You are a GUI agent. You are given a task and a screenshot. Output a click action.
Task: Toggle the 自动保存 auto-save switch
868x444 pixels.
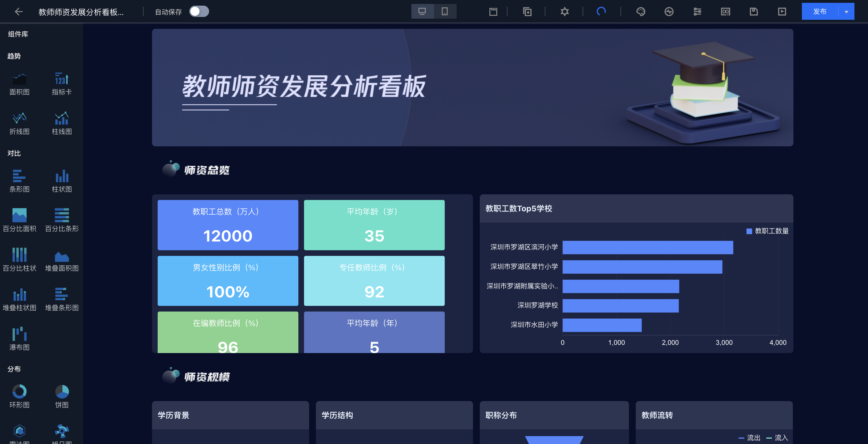[x=199, y=12]
